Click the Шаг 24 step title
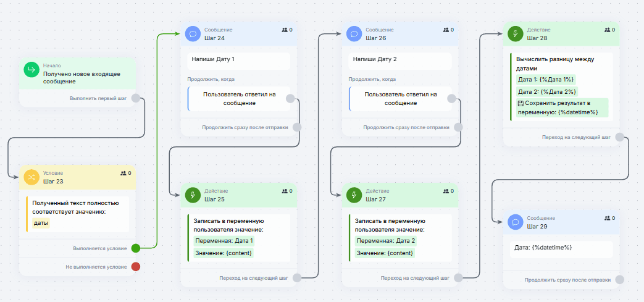644x302 pixels. click(214, 38)
